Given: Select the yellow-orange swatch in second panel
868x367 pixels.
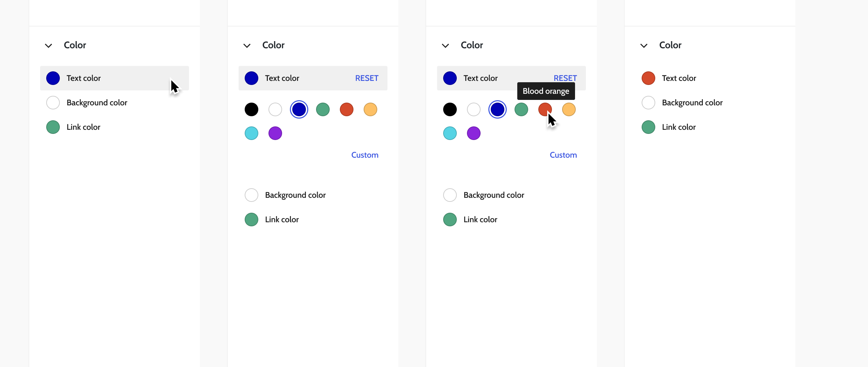Looking at the screenshot, I should click(370, 109).
